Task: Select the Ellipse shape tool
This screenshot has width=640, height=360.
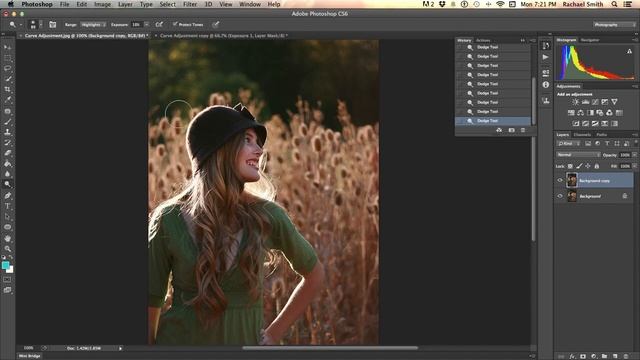Action: 7,227
